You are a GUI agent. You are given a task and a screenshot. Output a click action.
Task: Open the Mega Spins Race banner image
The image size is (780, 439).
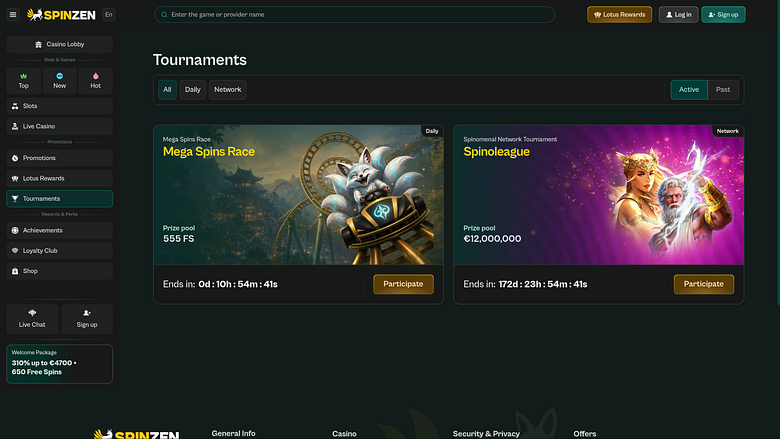coord(298,195)
